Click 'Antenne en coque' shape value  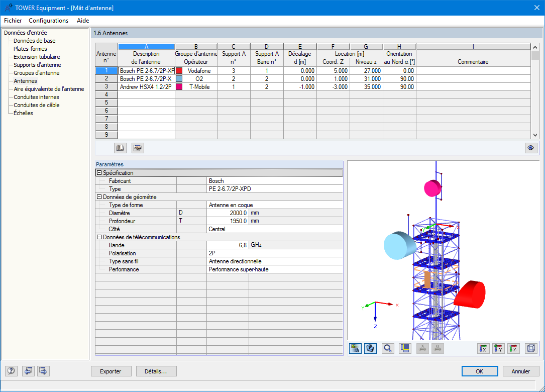[275, 205]
